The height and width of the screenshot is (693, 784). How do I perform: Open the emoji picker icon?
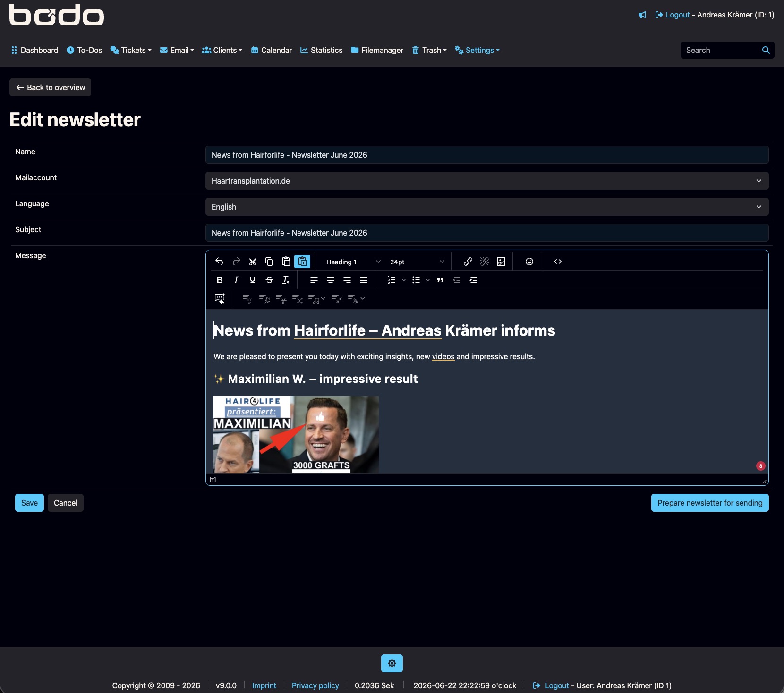coord(529,262)
